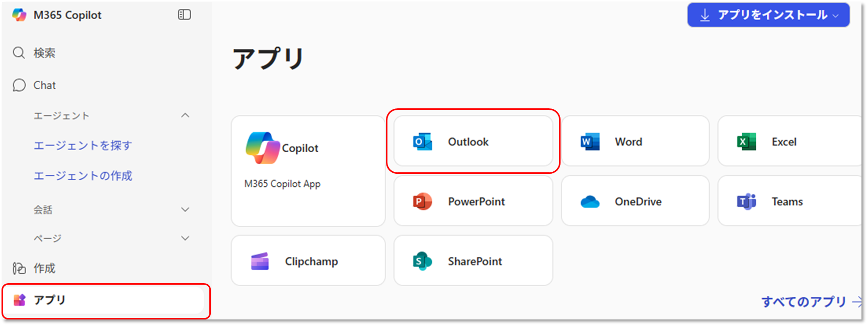Open the Excel app tile
Image resolution: width=868 pixels, height=326 pixels.
tap(790, 141)
